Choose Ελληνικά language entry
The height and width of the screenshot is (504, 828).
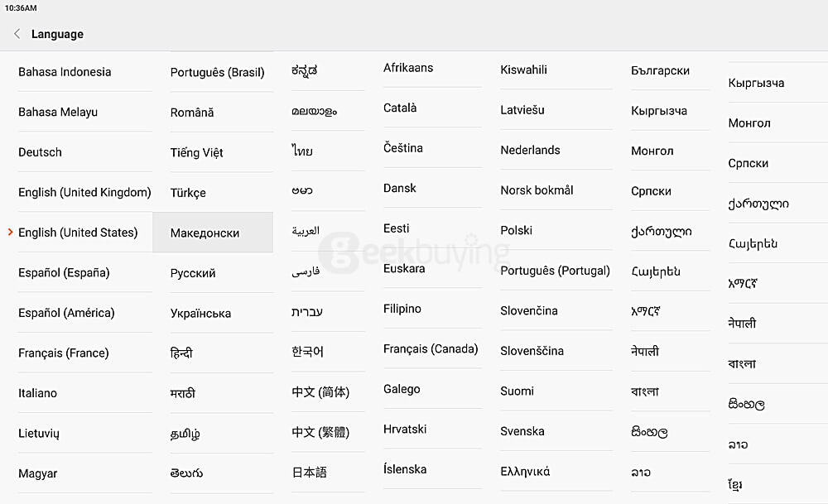pos(525,471)
